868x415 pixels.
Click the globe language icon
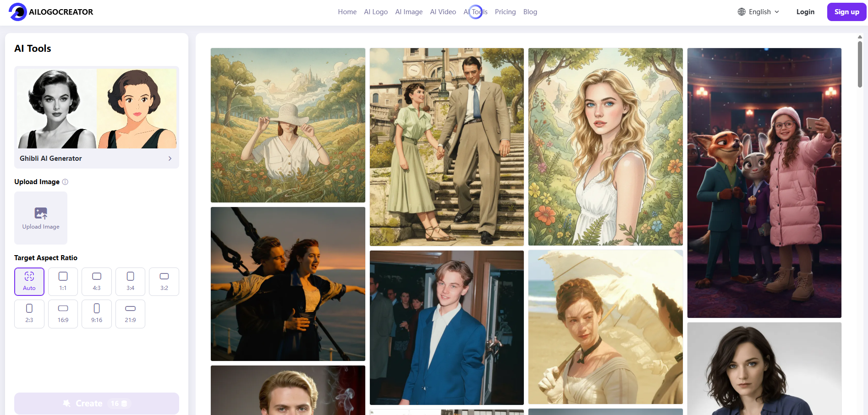pos(742,12)
